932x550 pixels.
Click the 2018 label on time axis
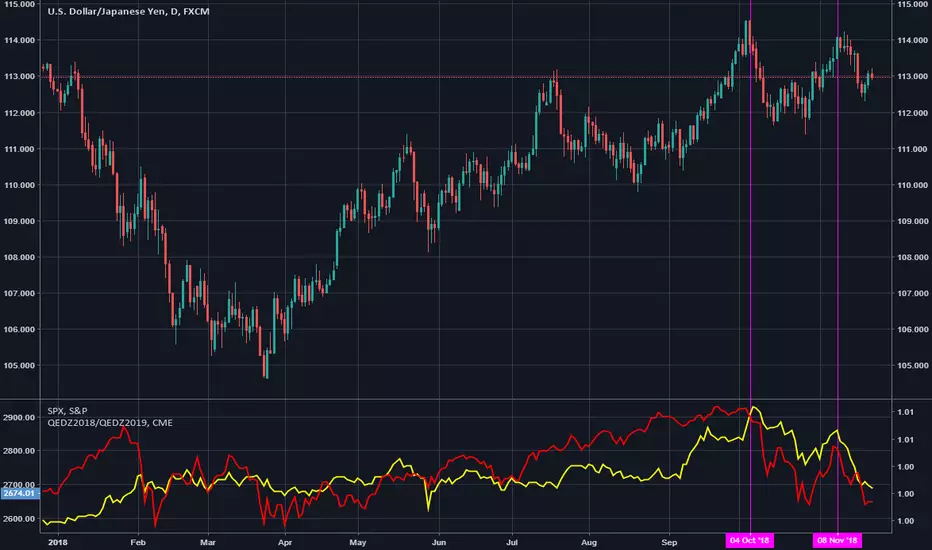58,542
